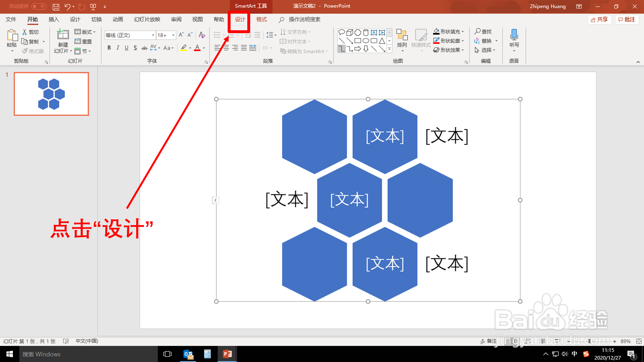Click the Paste clipboard icon
This screenshot has width=644, height=362.
click(x=12, y=35)
